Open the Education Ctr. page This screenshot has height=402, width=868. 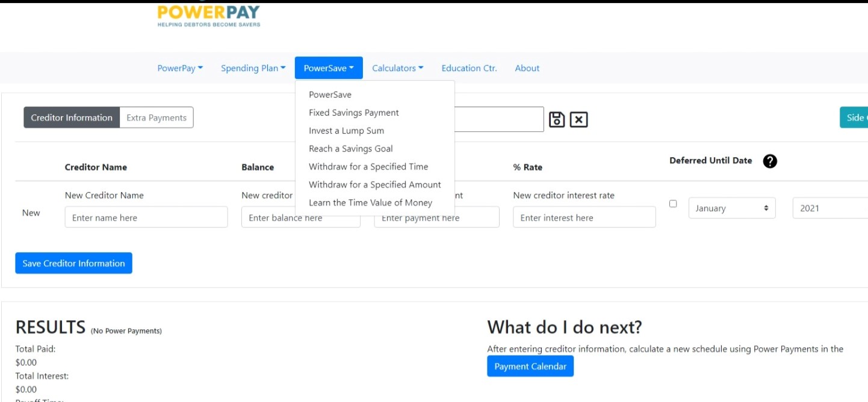click(470, 68)
